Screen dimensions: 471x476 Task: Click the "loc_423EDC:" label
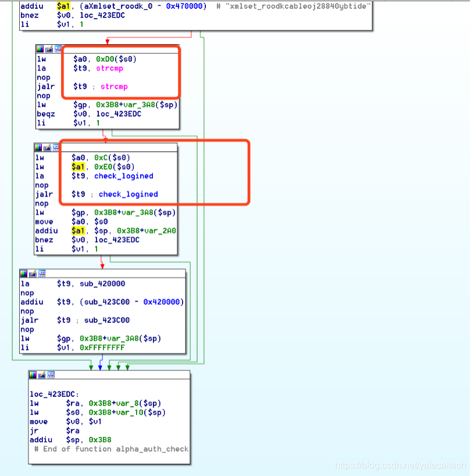tap(55, 394)
